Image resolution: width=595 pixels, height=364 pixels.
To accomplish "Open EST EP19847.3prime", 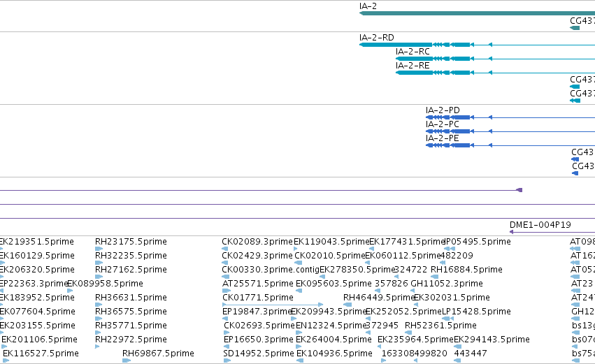I will 257,312.
